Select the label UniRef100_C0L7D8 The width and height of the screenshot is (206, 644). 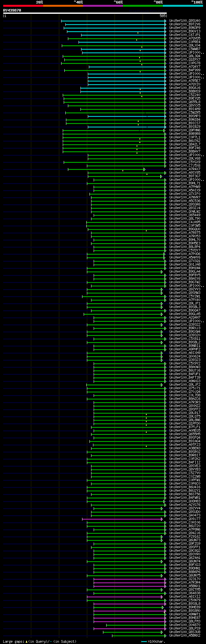coord(185,395)
